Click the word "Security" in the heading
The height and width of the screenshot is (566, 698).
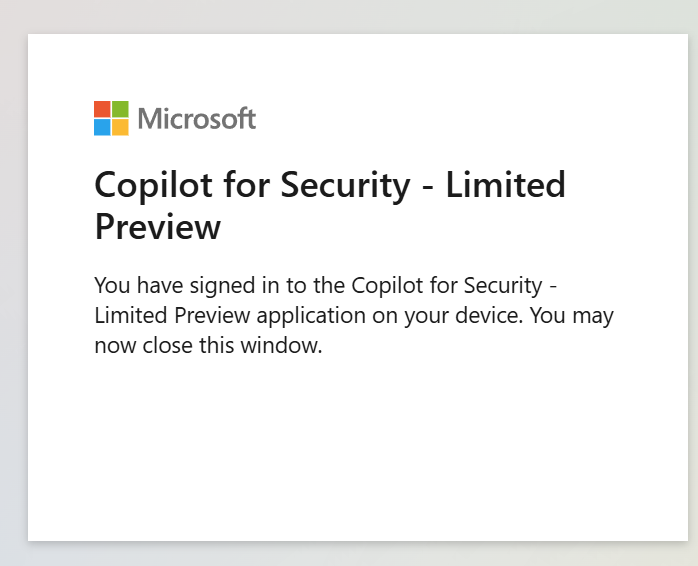(x=345, y=186)
